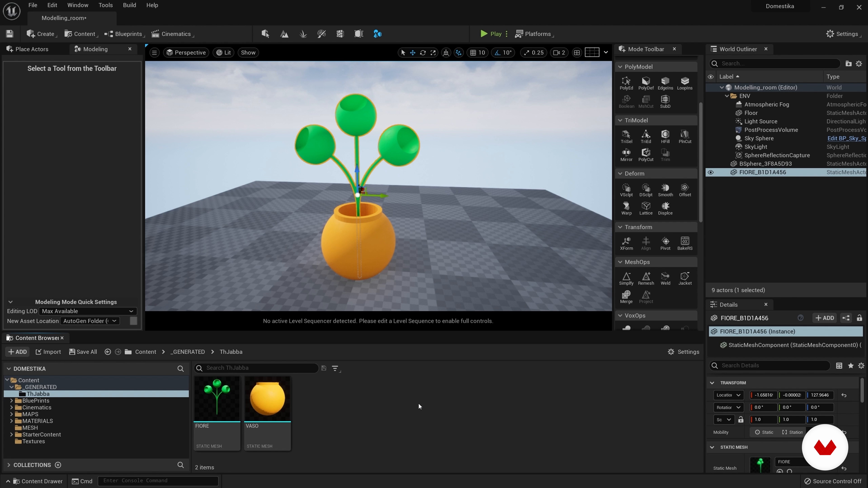Open New Asset Location dropdown
Screen dimensions: 868x488
[90, 321]
